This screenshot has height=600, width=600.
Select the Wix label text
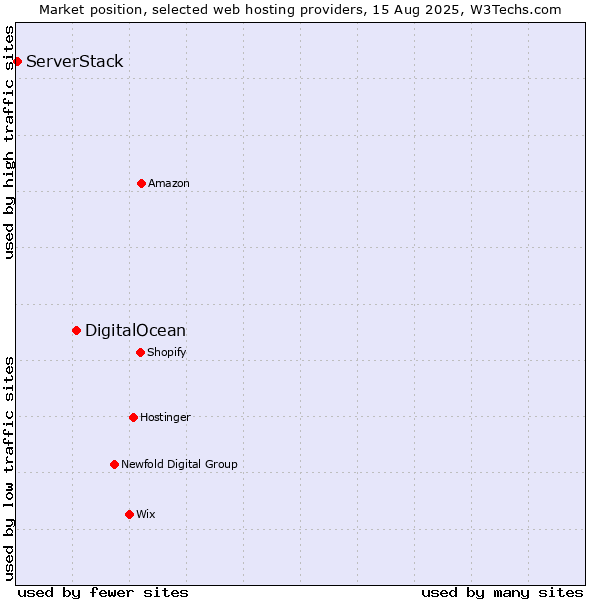146,514
